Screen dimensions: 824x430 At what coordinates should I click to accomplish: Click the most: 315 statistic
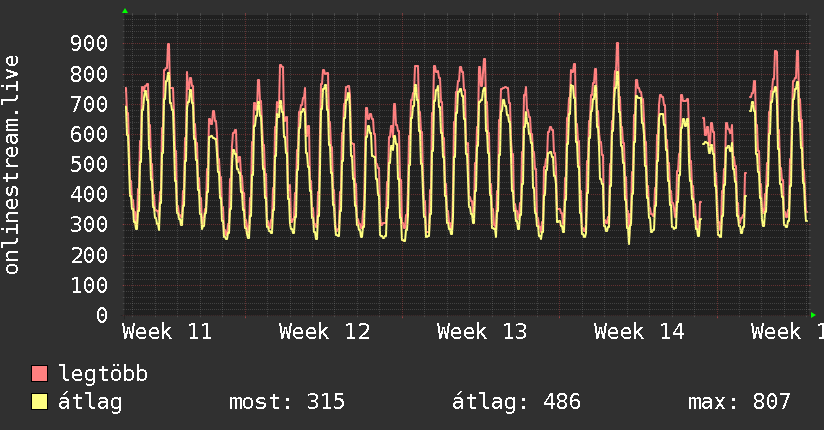(287, 402)
